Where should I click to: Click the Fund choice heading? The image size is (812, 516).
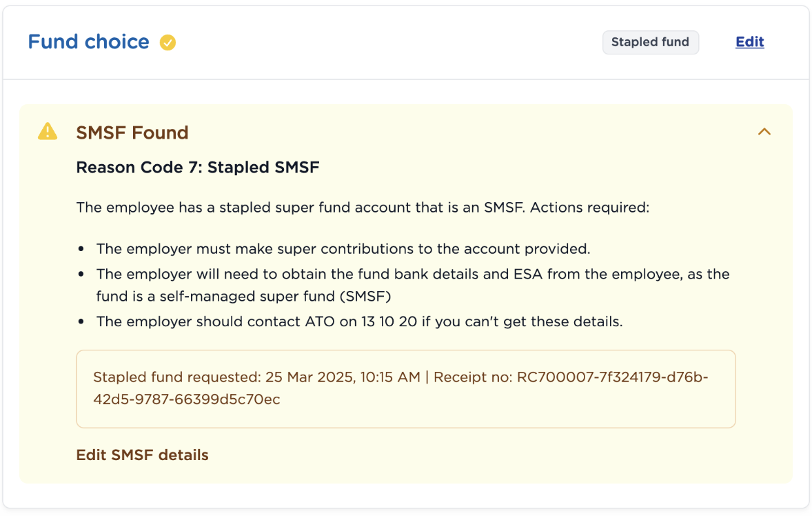(x=88, y=42)
